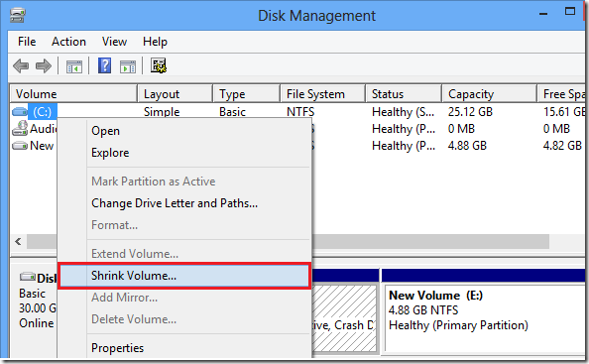Sort by the Layout column header
Viewport: 589px width, 364px height.
coord(176,94)
